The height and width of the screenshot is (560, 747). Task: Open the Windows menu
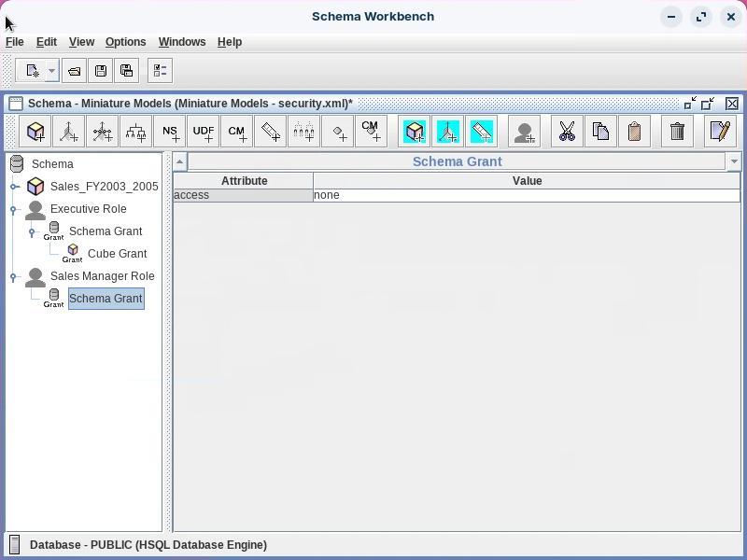pyautogui.click(x=182, y=42)
